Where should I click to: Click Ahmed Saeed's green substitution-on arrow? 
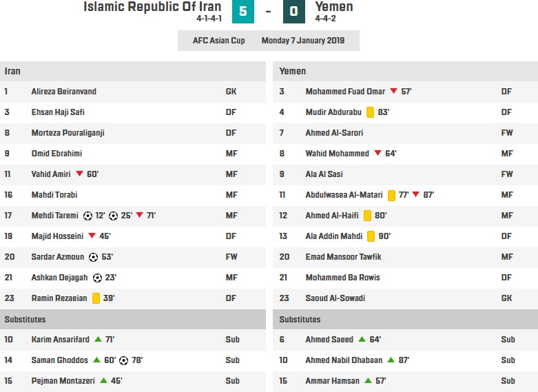[x=362, y=339]
